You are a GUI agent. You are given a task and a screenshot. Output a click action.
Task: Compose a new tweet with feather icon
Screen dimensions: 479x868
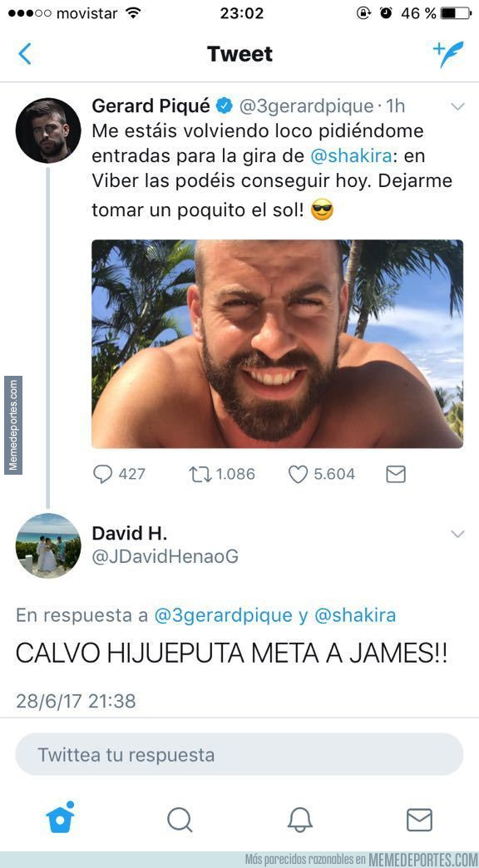tap(448, 54)
